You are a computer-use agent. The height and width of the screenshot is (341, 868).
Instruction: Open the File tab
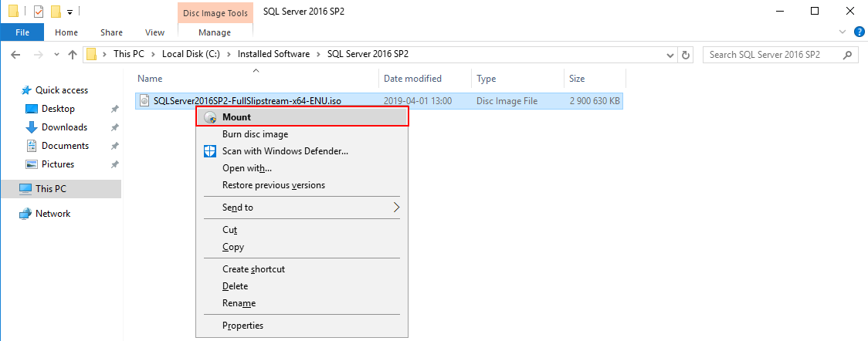[x=22, y=32]
